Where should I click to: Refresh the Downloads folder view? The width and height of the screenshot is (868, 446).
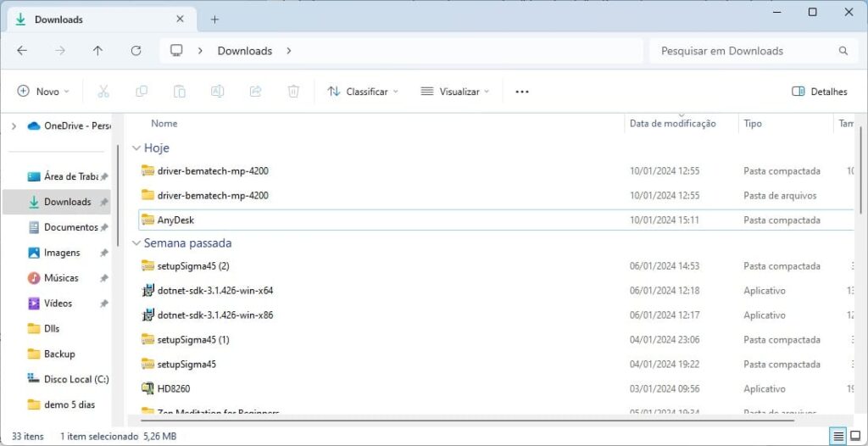(136, 51)
